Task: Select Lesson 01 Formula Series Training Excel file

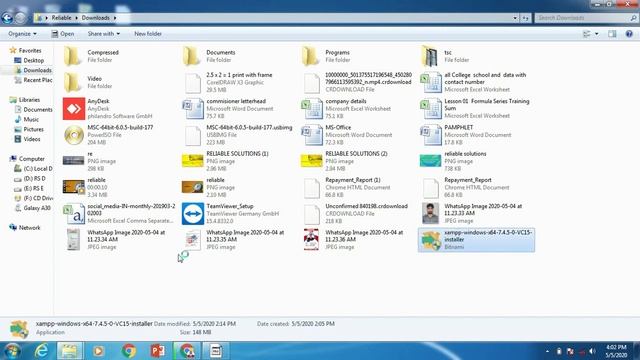Action: click(431, 109)
